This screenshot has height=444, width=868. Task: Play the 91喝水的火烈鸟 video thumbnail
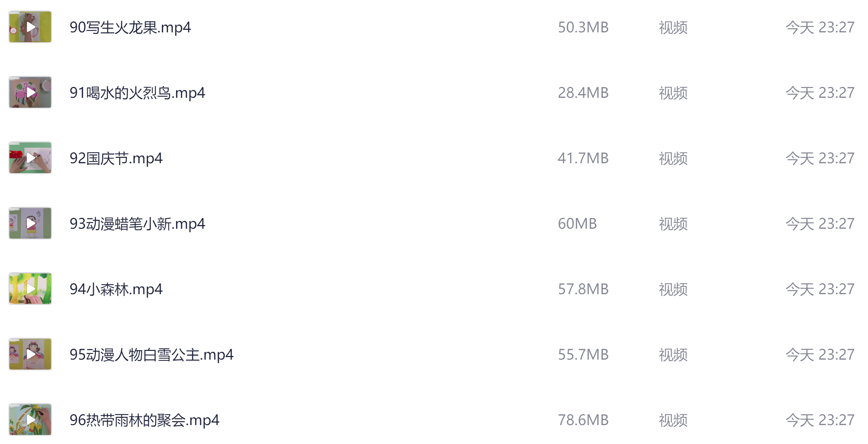pyautogui.click(x=30, y=92)
